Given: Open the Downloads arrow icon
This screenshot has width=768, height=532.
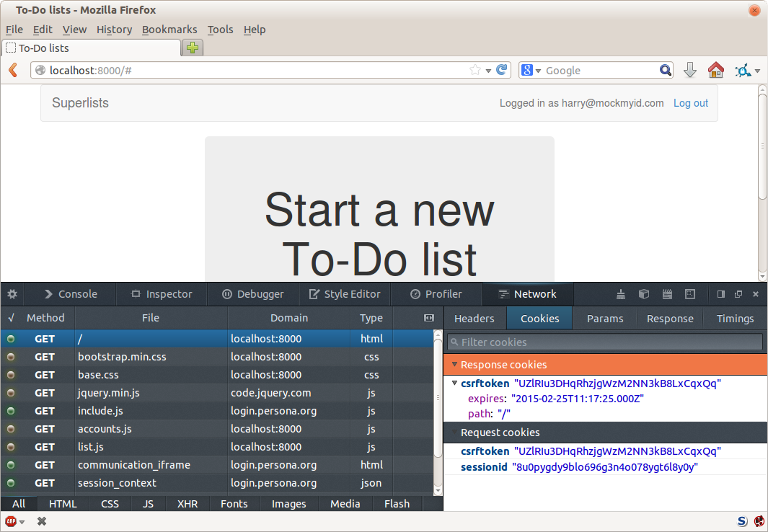Looking at the screenshot, I should pyautogui.click(x=689, y=70).
